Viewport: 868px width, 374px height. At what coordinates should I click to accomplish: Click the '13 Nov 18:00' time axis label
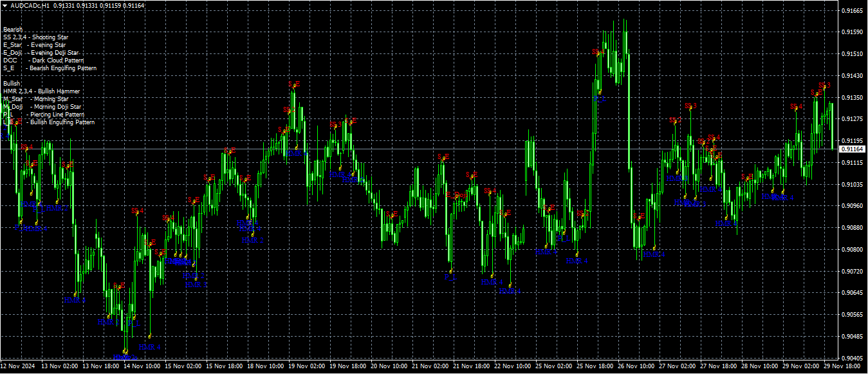[101, 366]
